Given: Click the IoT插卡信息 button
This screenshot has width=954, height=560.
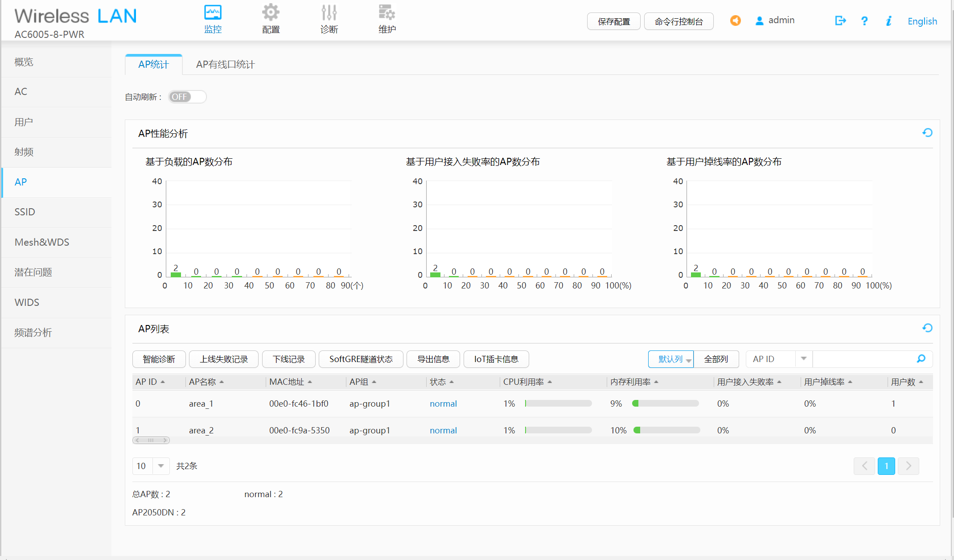Looking at the screenshot, I should click(496, 359).
